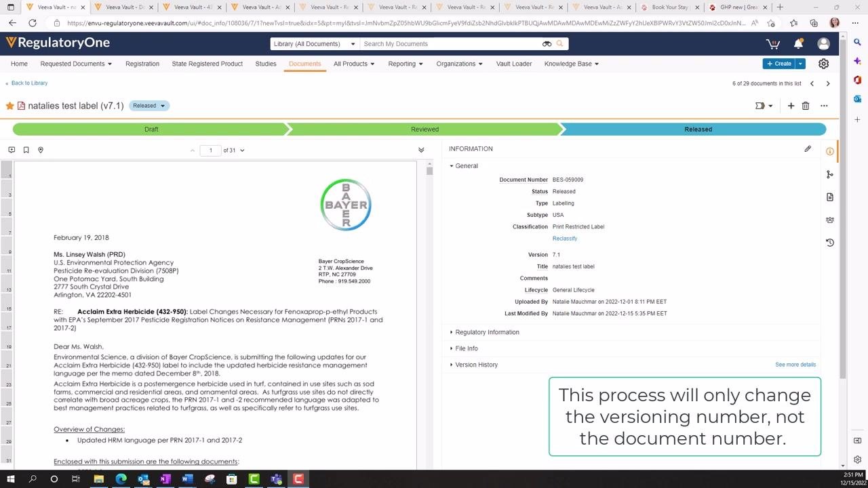The height and width of the screenshot is (488, 868).
Task: Open the user profile avatar menu
Action: 824,44
